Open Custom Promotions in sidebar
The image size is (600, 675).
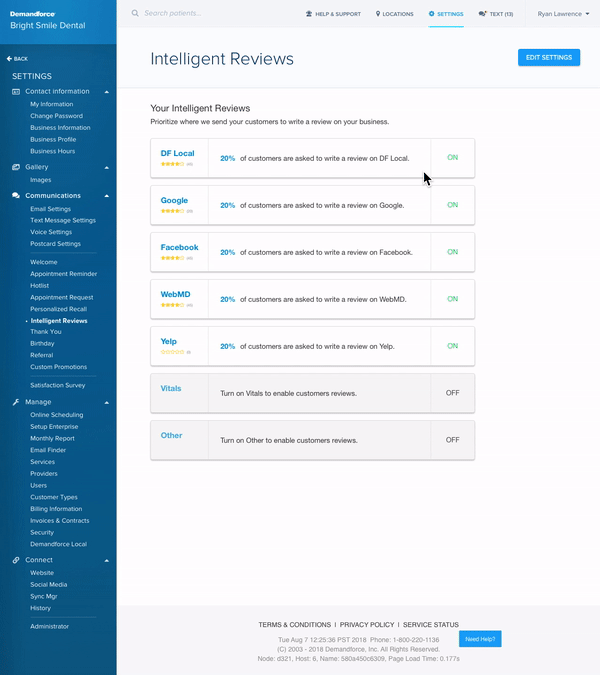pos(59,367)
